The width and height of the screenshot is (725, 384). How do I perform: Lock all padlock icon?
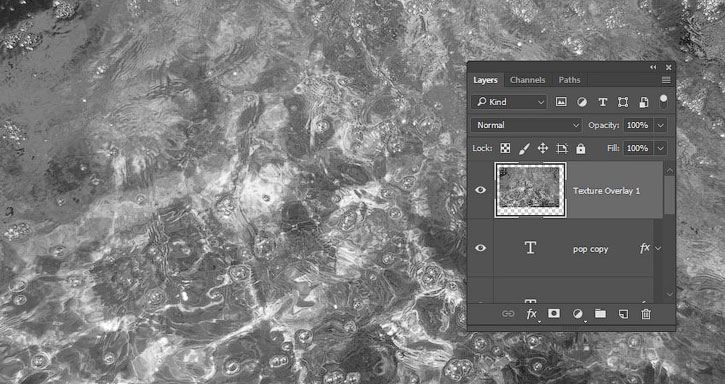[581, 149]
